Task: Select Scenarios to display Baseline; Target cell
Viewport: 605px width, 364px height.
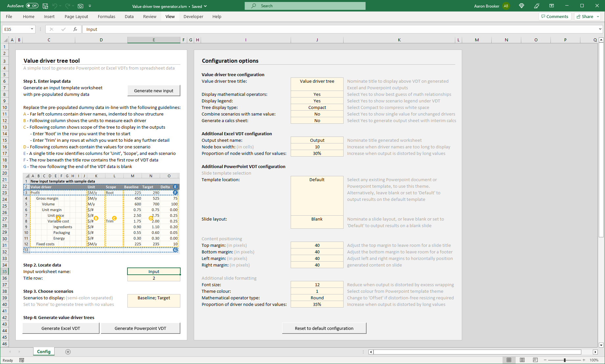Action: [x=154, y=301]
